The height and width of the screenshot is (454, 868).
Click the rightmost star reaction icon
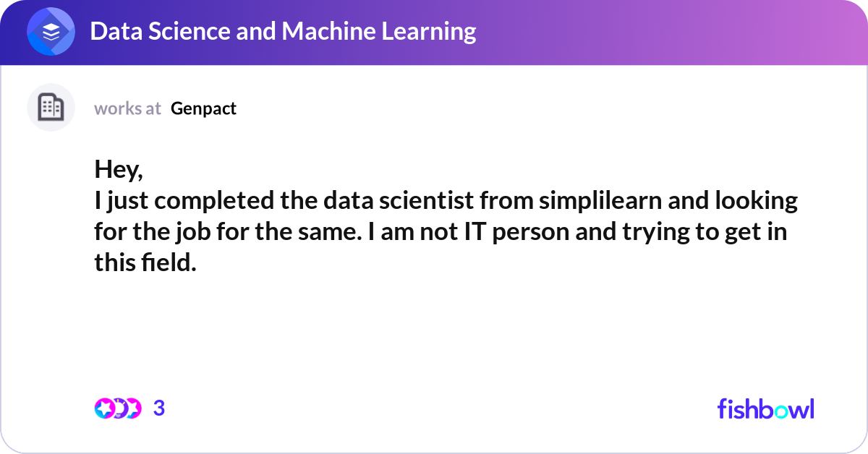133,408
